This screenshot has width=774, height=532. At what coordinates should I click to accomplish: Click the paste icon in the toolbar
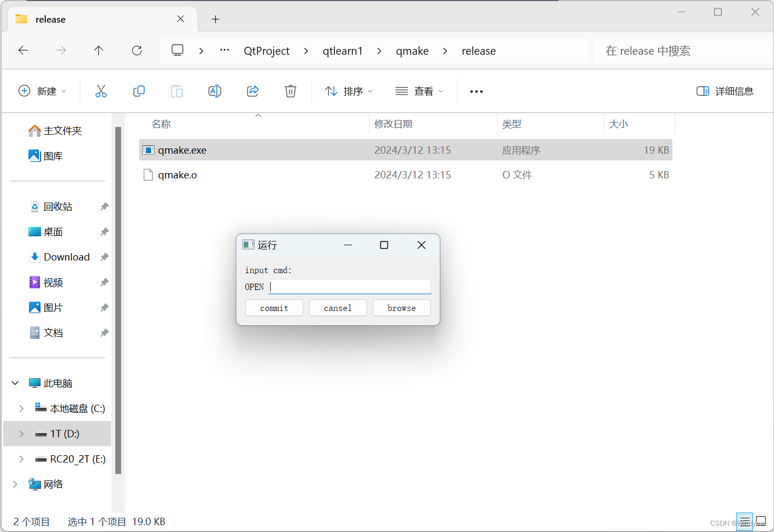coord(177,91)
